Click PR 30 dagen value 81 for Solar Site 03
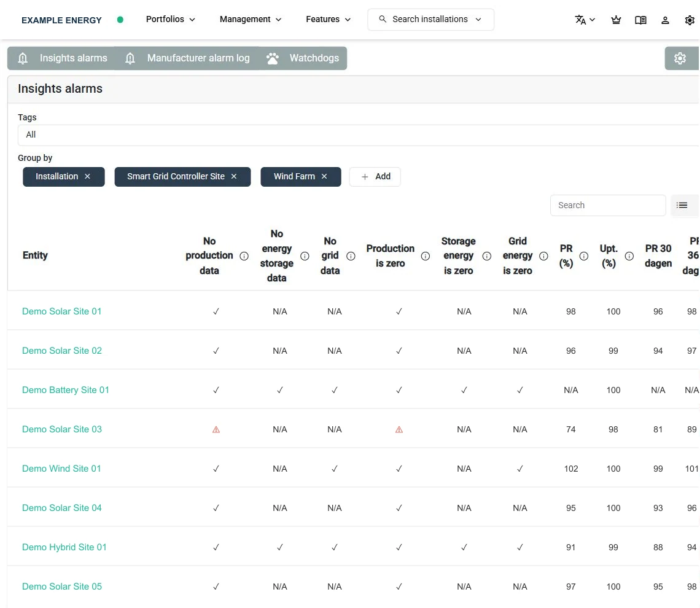The width and height of the screenshot is (700, 608). tap(658, 429)
